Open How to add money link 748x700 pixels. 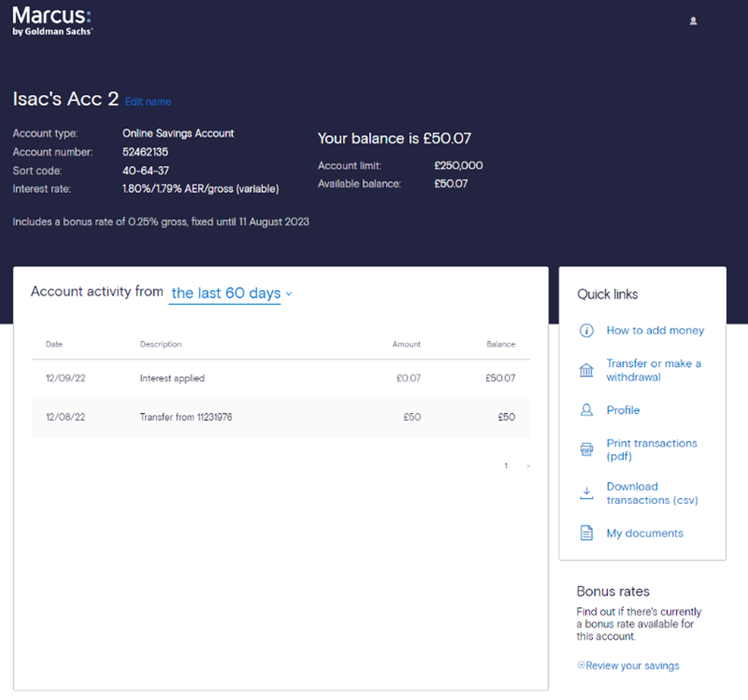pos(655,330)
